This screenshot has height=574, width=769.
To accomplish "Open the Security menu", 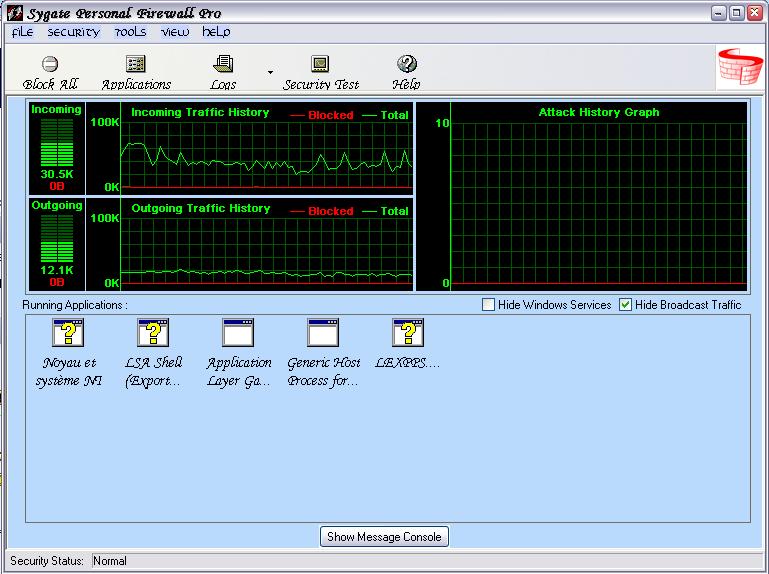I will click(74, 32).
